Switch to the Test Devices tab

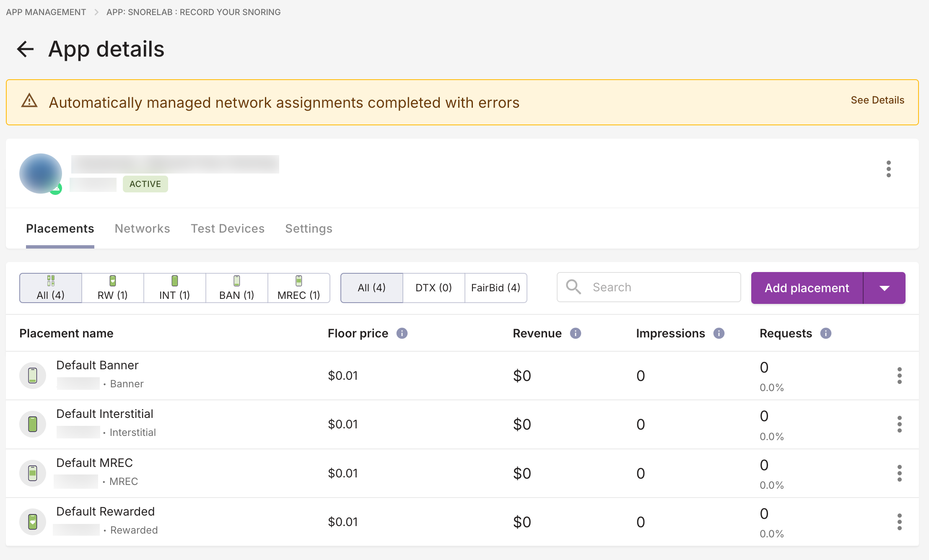(228, 228)
